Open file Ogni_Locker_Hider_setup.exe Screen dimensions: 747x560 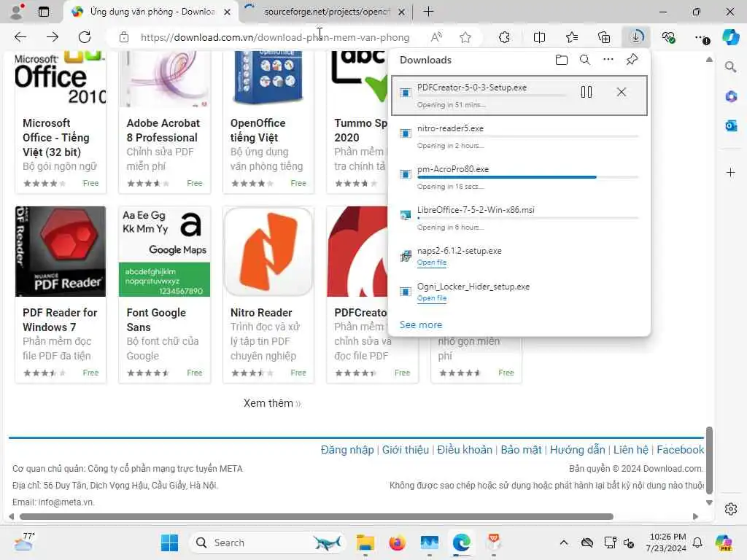(432, 298)
